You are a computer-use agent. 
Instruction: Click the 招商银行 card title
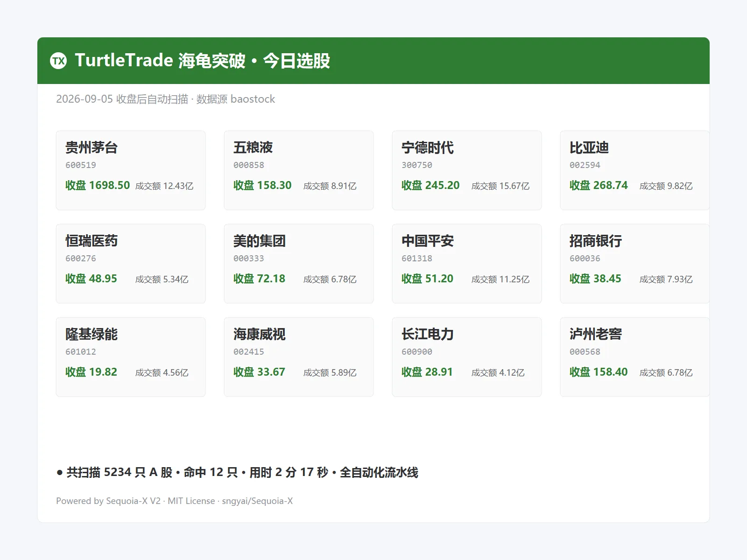596,241
